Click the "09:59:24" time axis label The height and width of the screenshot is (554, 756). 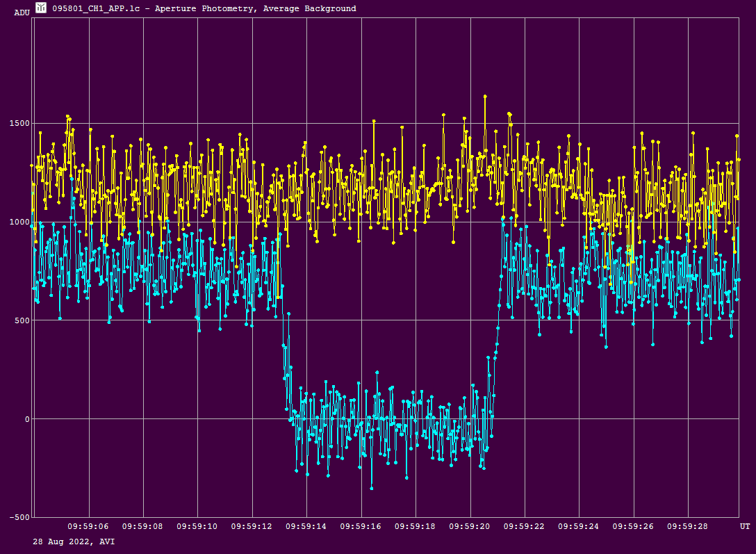click(x=578, y=526)
